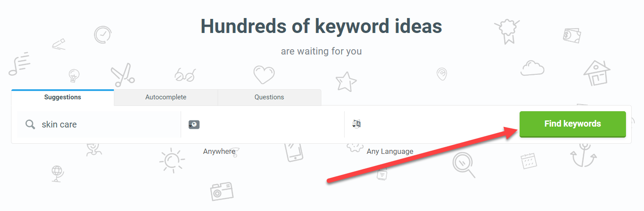Click the location map icon in search bar

pos(194,124)
